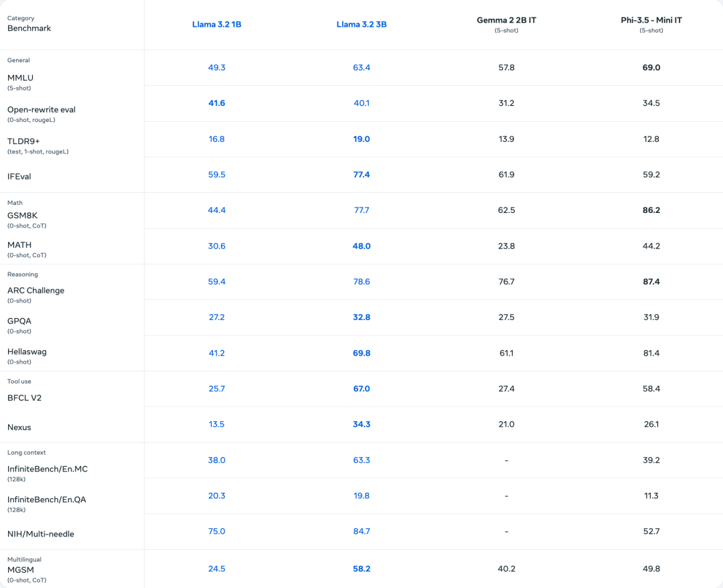Click the 52.7 NIH/Multi-needle score for Phi-3.5
Image resolution: width=723 pixels, height=588 pixels.
651,531
